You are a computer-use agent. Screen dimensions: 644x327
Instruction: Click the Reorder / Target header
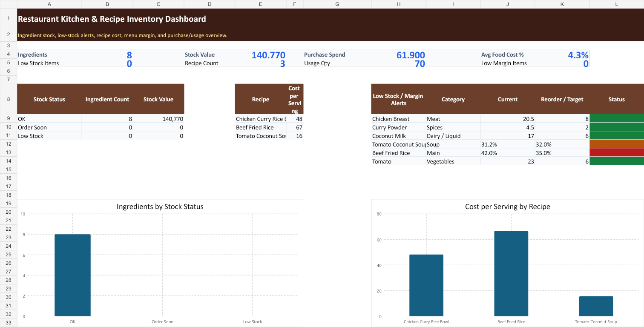click(x=562, y=99)
